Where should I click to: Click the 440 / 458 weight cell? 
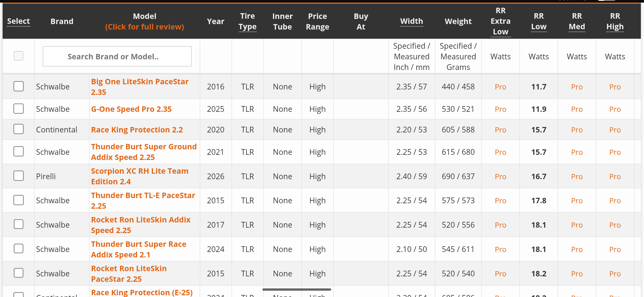point(458,87)
